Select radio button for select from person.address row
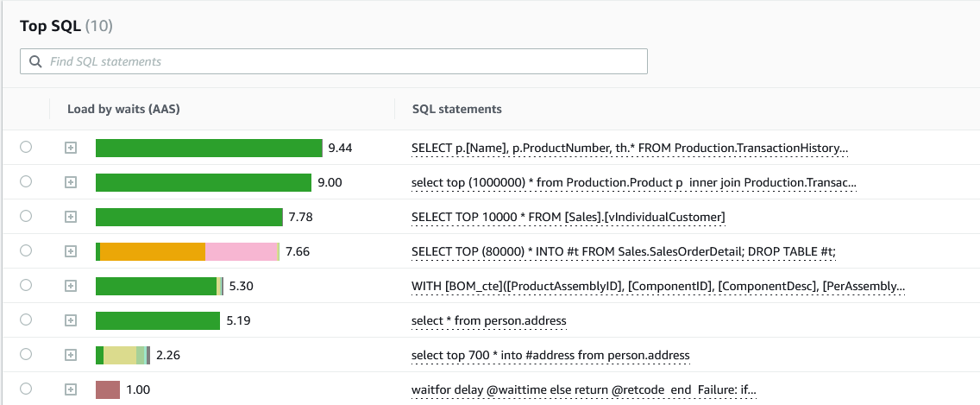980x405 pixels. click(26, 320)
